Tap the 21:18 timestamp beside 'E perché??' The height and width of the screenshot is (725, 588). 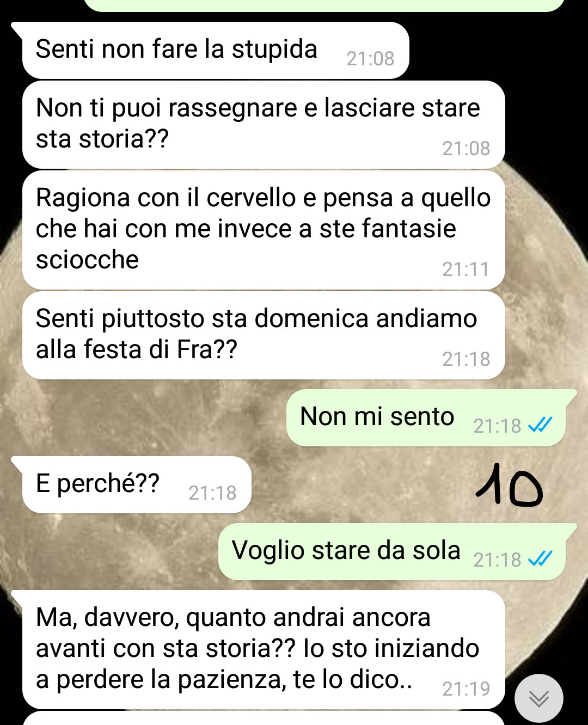click(212, 493)
